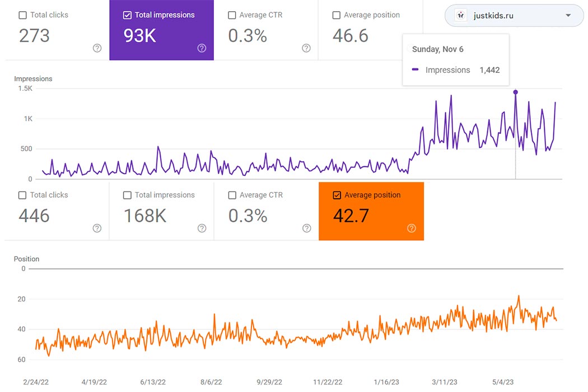Check Average position checkbox in the 46.6 card
Screen dimensions: 588x392
click(336, 15)
